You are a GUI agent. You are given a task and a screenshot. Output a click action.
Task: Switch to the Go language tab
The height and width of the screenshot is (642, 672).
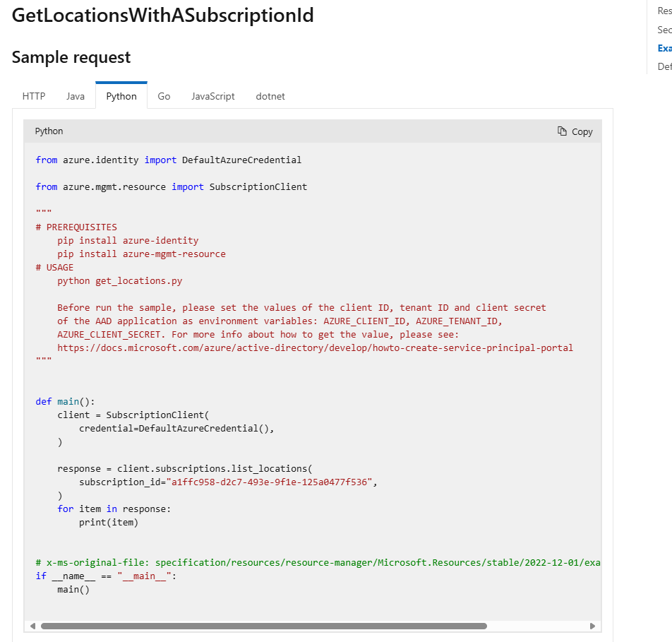pos(163,96)
